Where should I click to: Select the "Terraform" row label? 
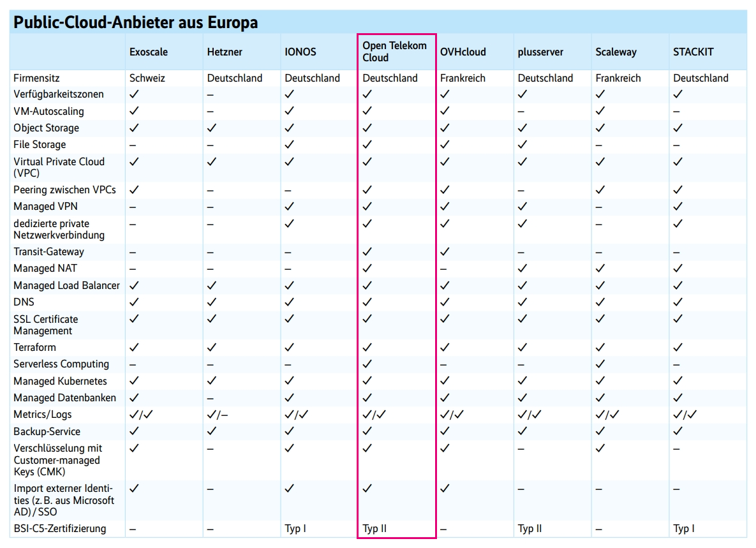34,348
